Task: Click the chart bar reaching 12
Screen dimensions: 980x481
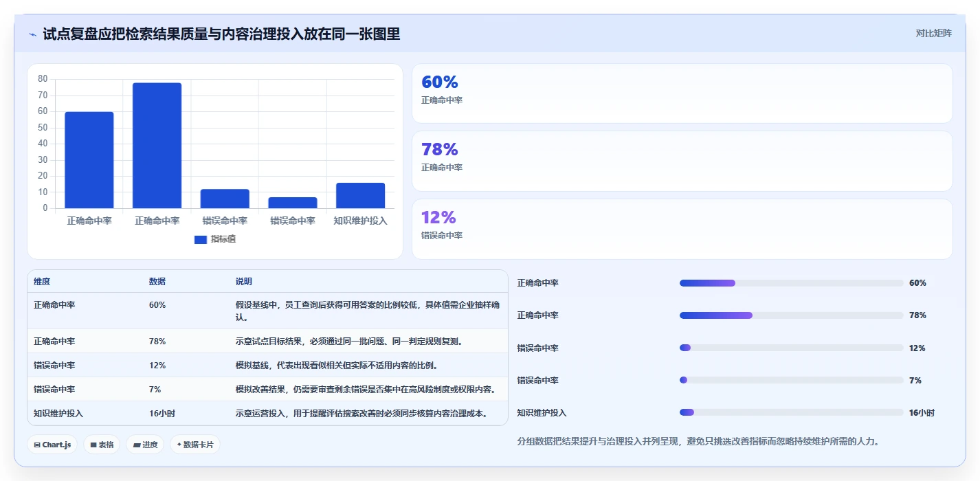Action: pyautogui.click(x=225, y=199)
